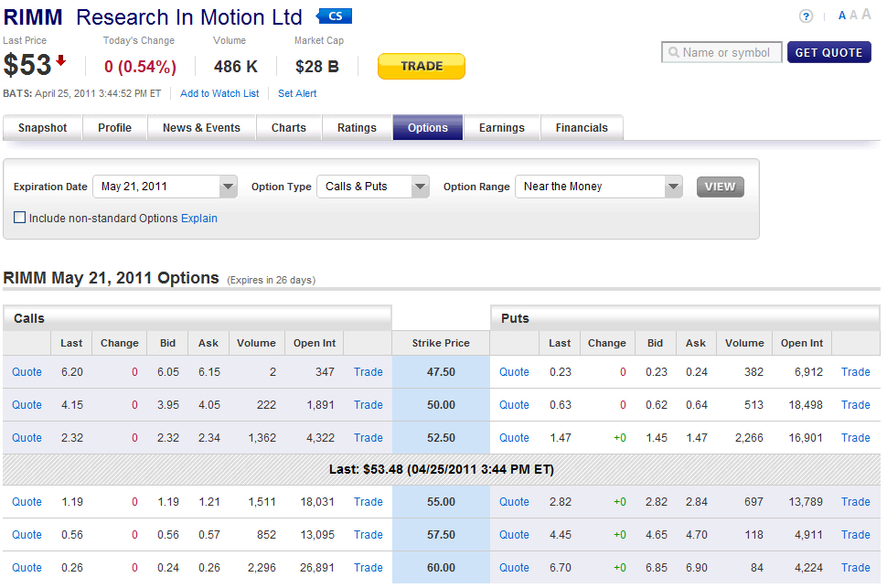Open call Quote for 50.00 strike

point(27,404)
